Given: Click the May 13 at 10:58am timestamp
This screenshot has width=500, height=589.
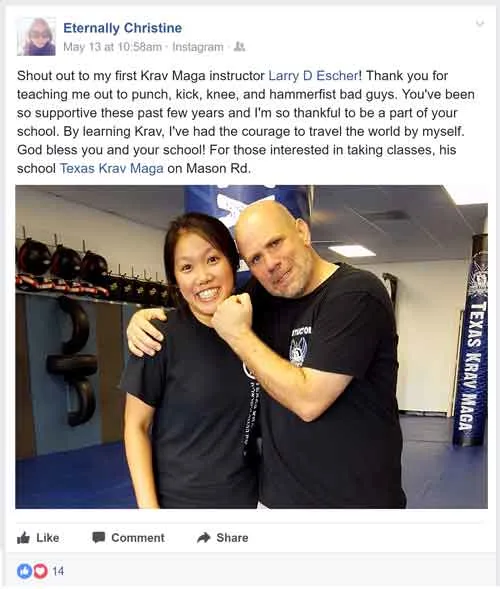Looking at the screenshot, I should click(112, 47).
